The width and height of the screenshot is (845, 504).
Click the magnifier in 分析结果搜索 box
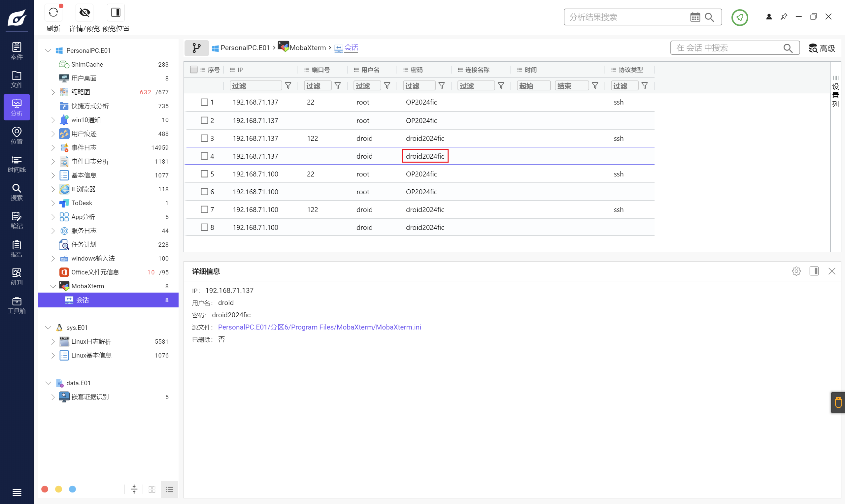[x=709, y=17]
